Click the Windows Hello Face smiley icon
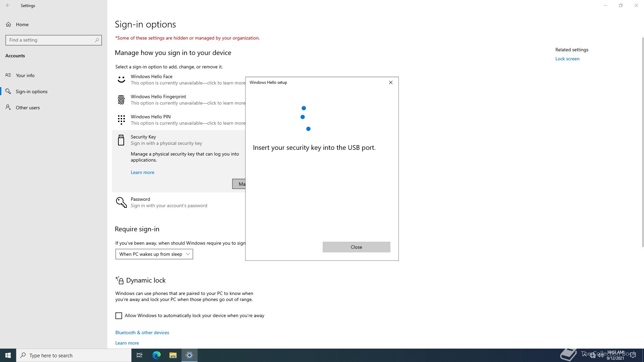This screenshot has width=644, height=362. [121, 80]
